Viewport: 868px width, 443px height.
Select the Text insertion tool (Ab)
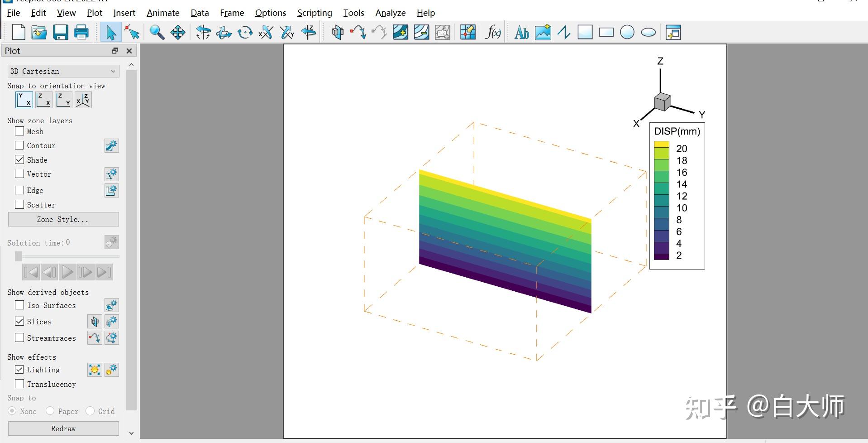(x=521, y=32)
